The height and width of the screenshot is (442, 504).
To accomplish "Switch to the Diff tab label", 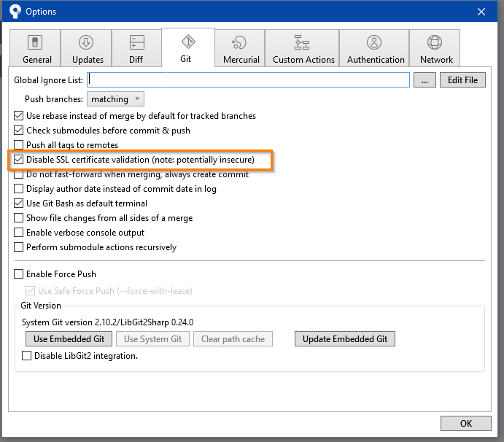I will (x=136, y=60).
